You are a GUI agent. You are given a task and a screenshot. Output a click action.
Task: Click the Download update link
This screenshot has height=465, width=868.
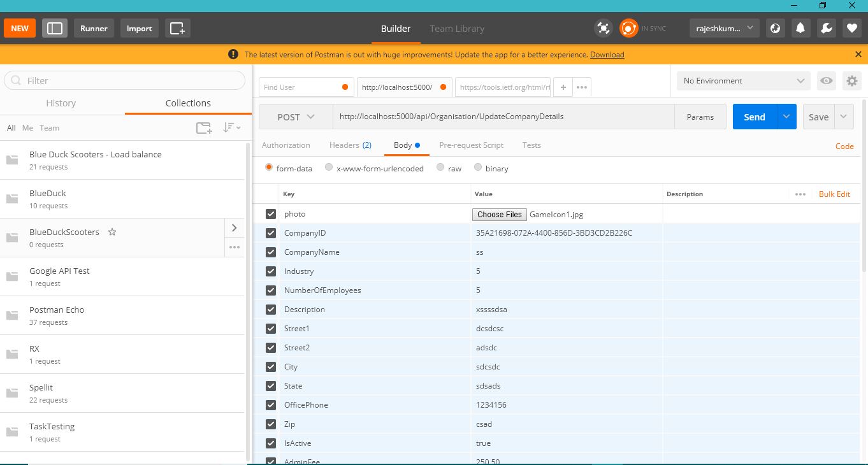607,55
